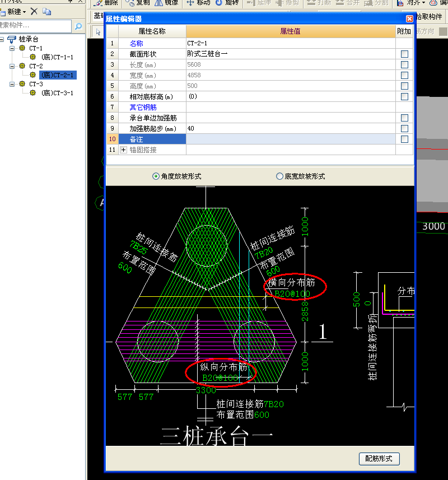Toggle 附加 checkbox for 承台单边加强筋 row

[404, 118]
